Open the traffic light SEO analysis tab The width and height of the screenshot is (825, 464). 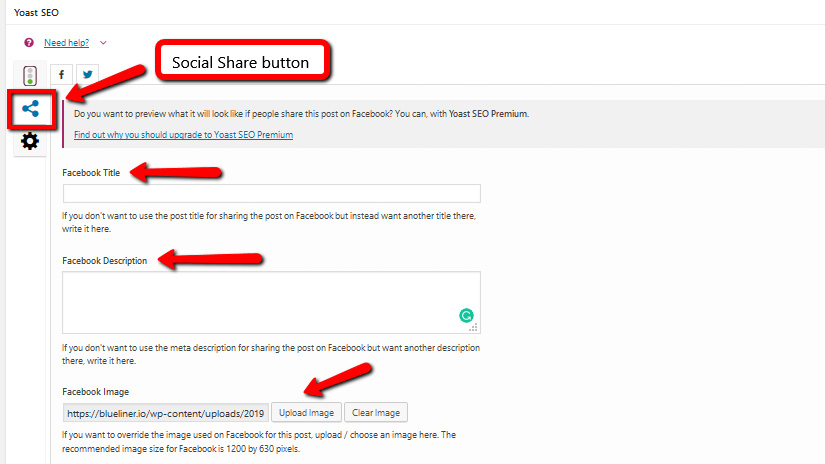click(30, 76)
